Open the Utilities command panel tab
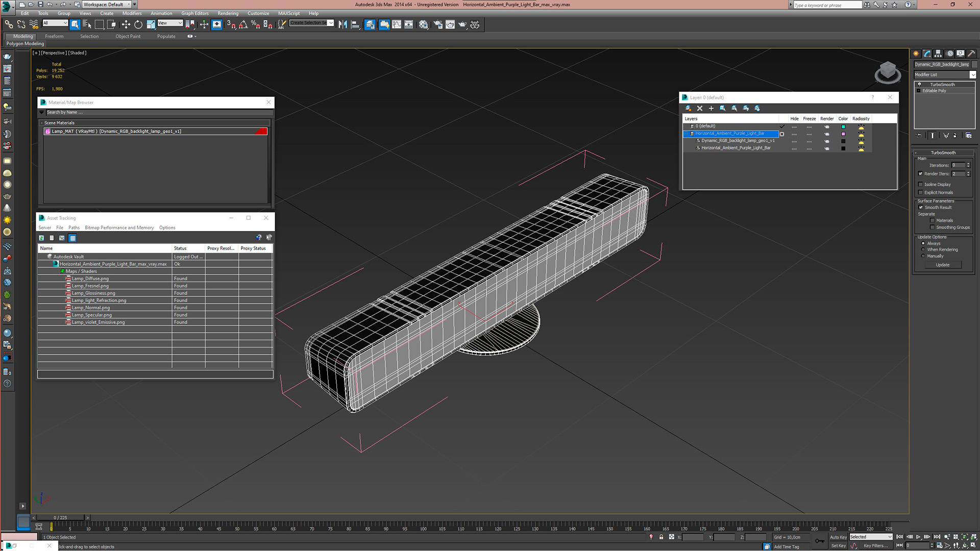Screen dimensions: 980x551 coord(972,54)
